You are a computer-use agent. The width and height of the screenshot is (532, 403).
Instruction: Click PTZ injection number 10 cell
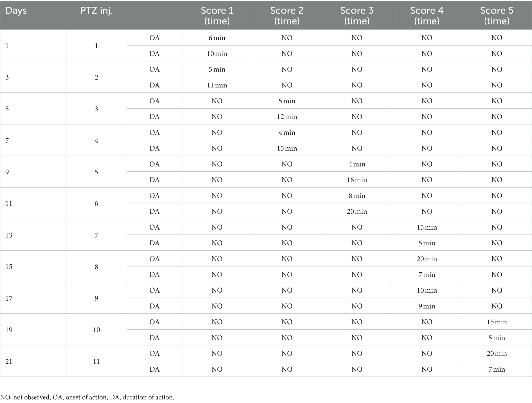[96, 330]
